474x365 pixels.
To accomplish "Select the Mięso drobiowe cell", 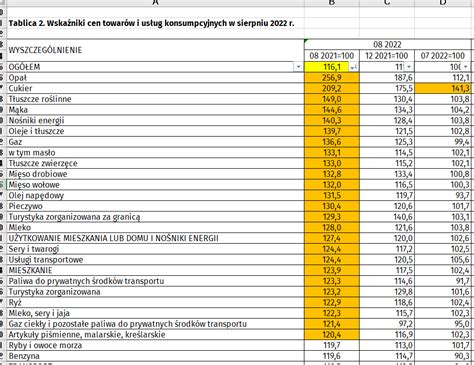I will click(155, 174).
